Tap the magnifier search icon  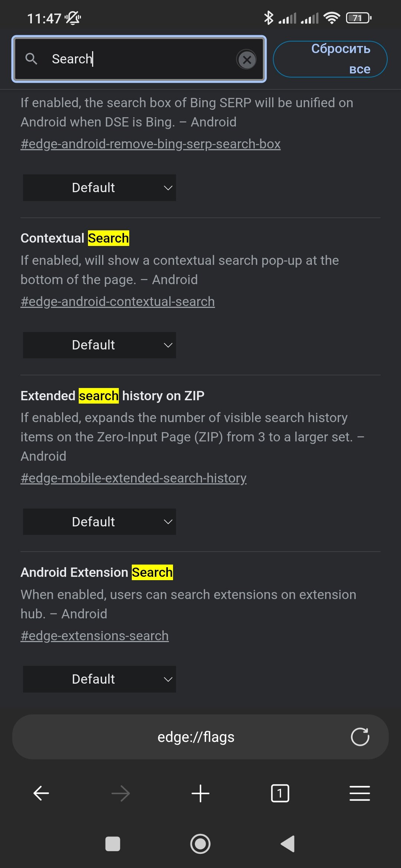pyautogui.click(x=31, y=59)
